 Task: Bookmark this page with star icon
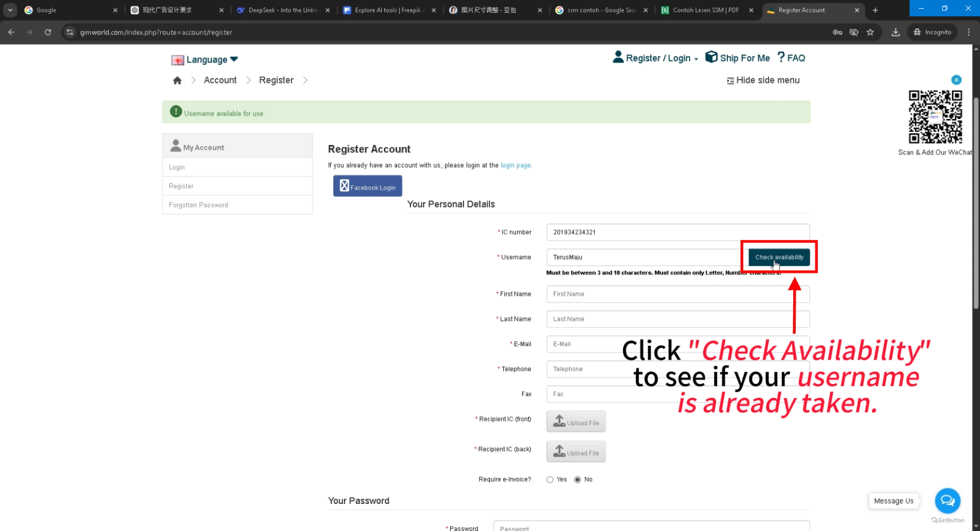click(870, 32)
